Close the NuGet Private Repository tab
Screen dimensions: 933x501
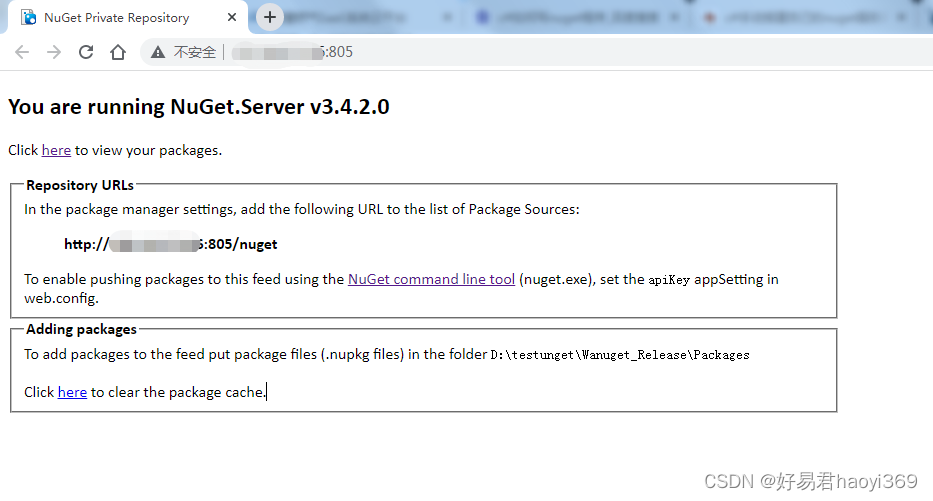click(x=232, y=17)
